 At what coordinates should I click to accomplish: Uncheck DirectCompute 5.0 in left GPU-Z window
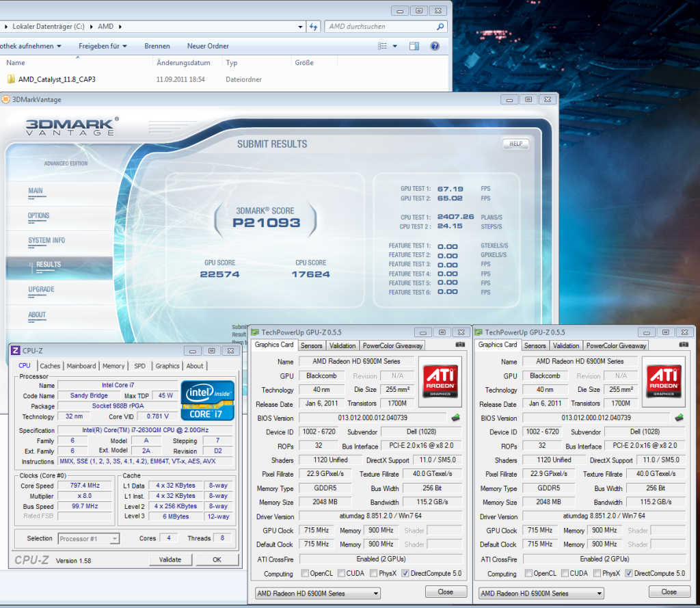[405, 573]
